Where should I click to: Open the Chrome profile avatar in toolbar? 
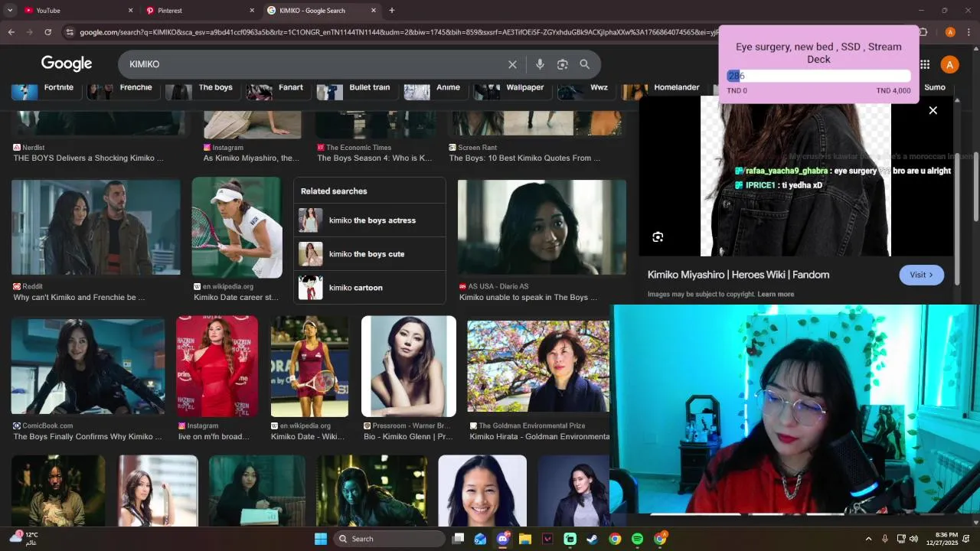(x=950, y=32)
